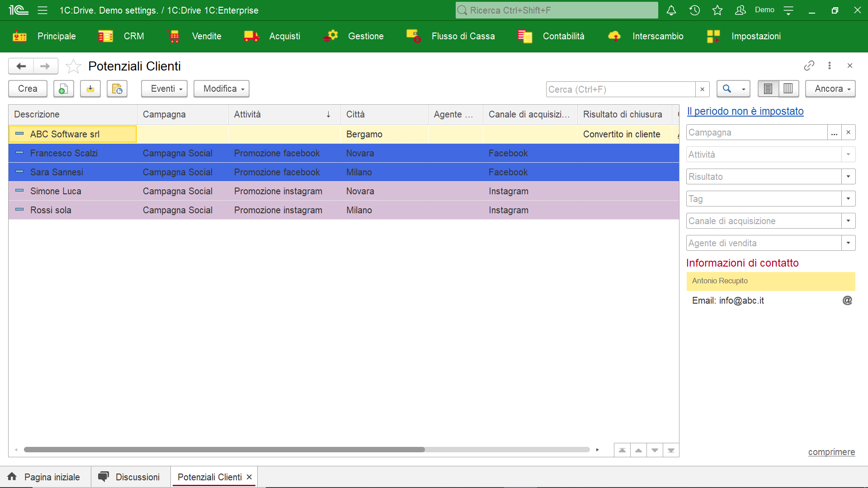Navigate back with left arrow
Image resolution: width=868 pixels, height=488 pixels.
[x=21, y=66]
